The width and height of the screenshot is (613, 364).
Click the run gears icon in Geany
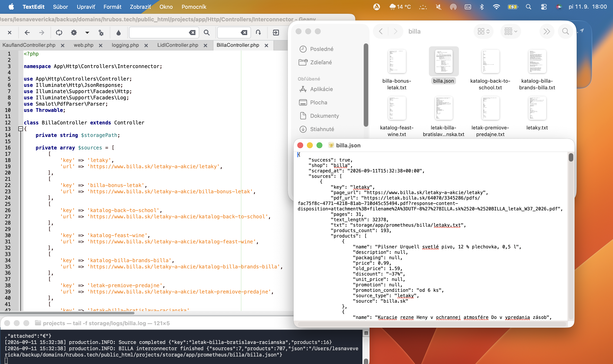(101, 32)
